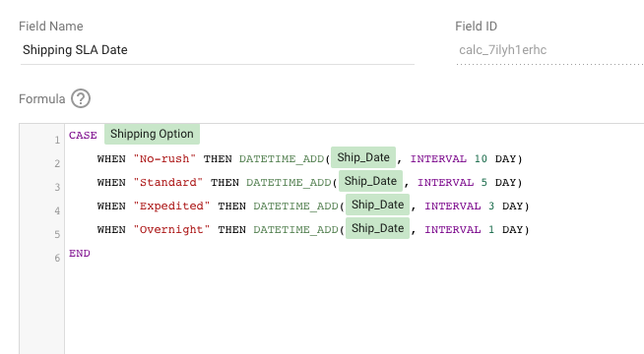Click WHEN keyword on the No-rush line
The image size is (644, 354).
pos(111,158)
